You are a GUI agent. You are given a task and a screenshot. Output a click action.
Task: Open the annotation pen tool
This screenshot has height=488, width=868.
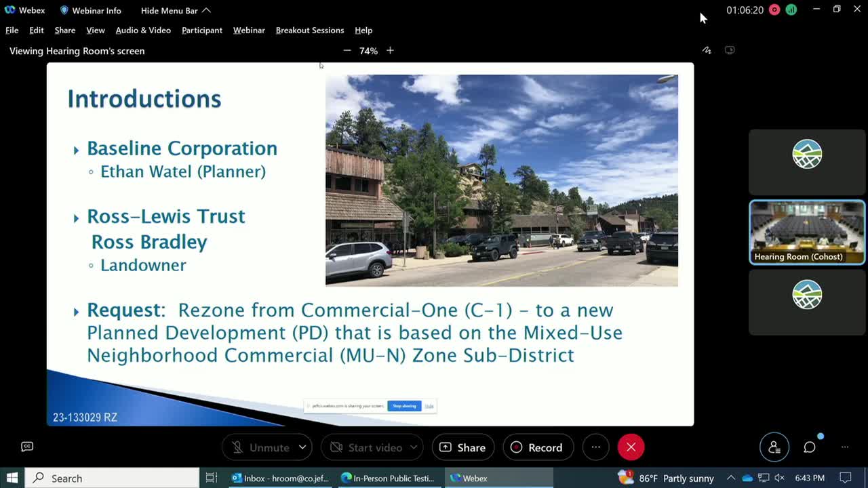tap(707, 49)
